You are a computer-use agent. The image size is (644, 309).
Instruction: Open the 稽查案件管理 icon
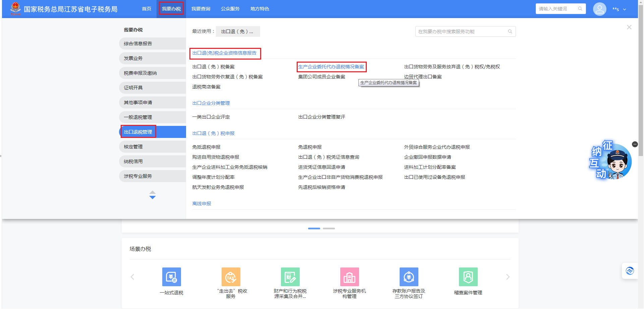pyautogui.click(x=468, y=277)
